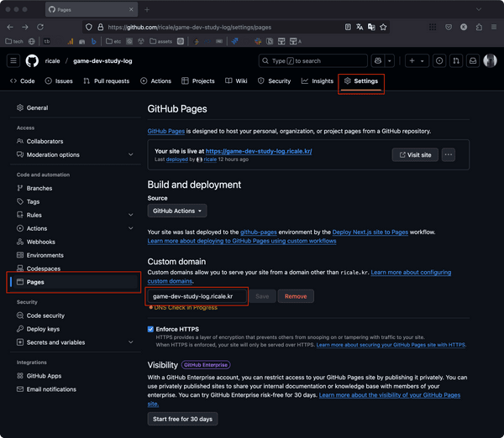Switch to the Security tab
The height and width of the screenshot is (438, 504).
point(274,81)
